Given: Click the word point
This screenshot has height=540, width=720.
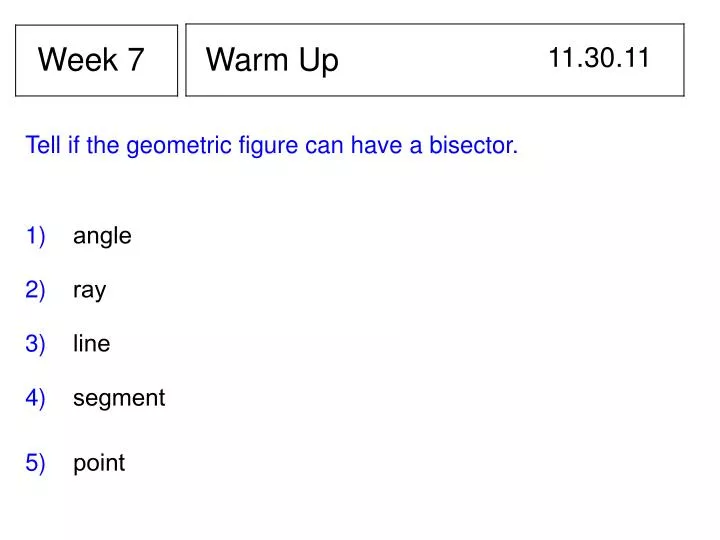Looking at the screenshot, I should coord(99,463).
